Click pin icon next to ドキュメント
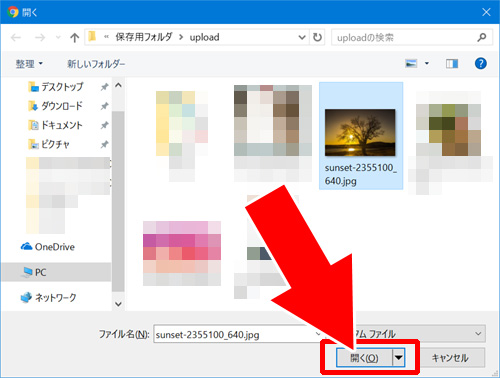 104,125
